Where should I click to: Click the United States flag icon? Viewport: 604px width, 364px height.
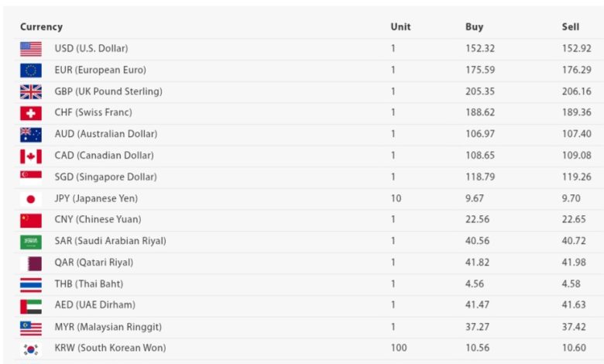31,49
